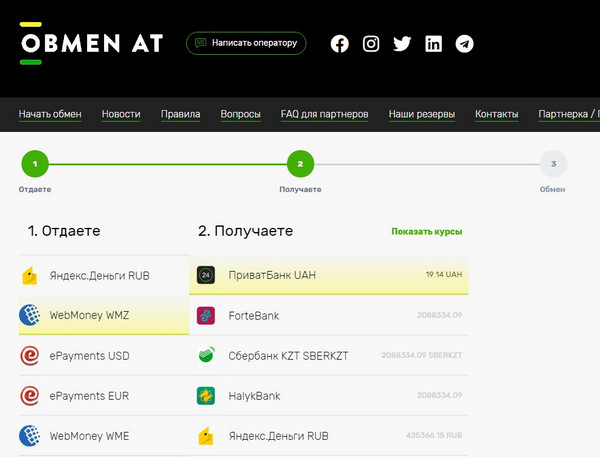Image resolution: width=600 pixels, height=457 pixels.
Task: Select ForteBank to receive
Action: [329, 315]
